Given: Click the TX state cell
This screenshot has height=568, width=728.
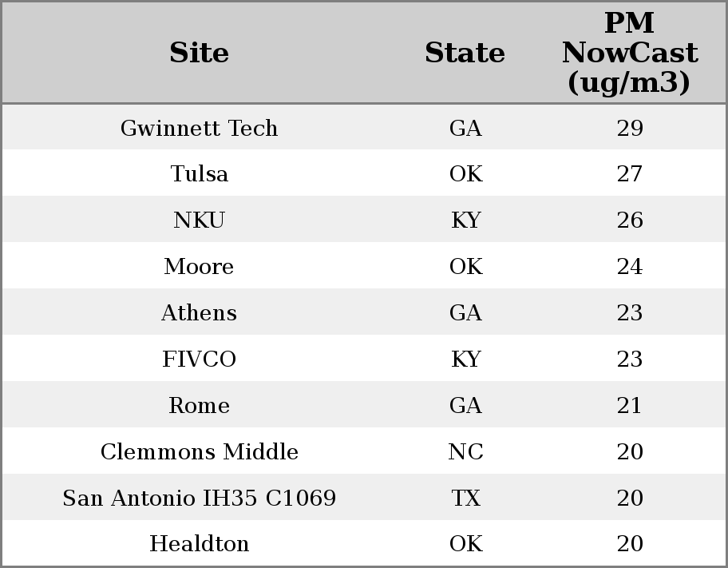Looking at the screenshot, I should 465,498.
